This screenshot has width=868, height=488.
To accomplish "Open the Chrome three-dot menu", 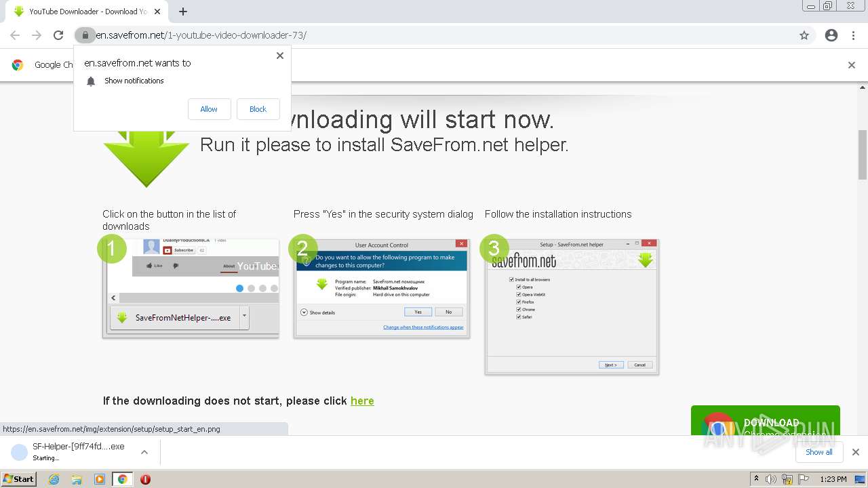I will [854, 35].
